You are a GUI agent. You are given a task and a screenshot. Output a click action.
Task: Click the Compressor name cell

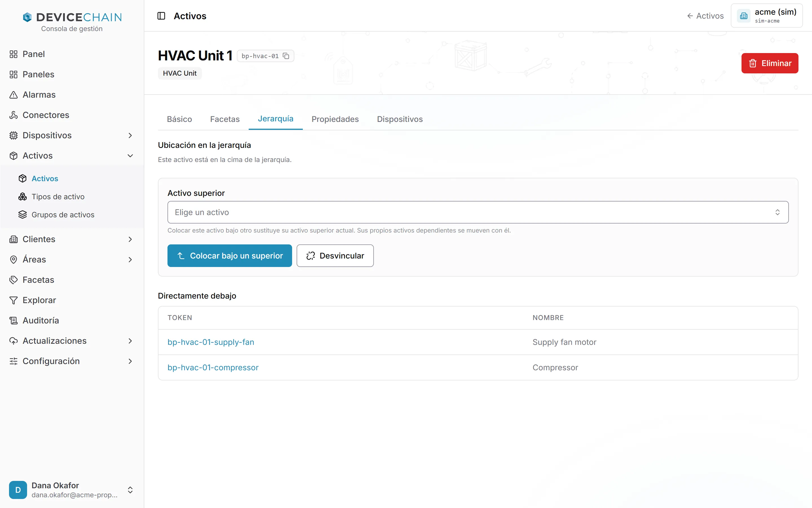click(x=555, y=367)
